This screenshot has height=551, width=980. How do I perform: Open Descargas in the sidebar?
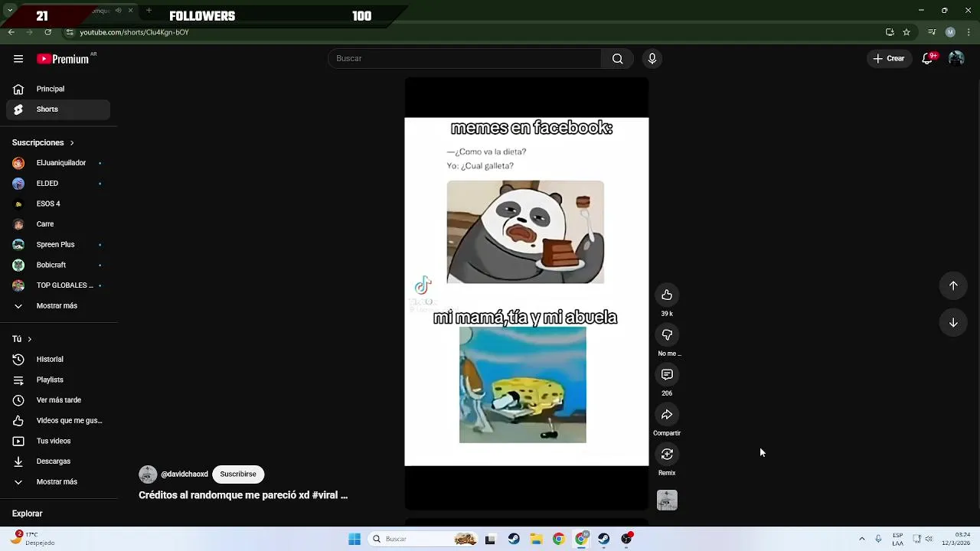tap(58, 461)
